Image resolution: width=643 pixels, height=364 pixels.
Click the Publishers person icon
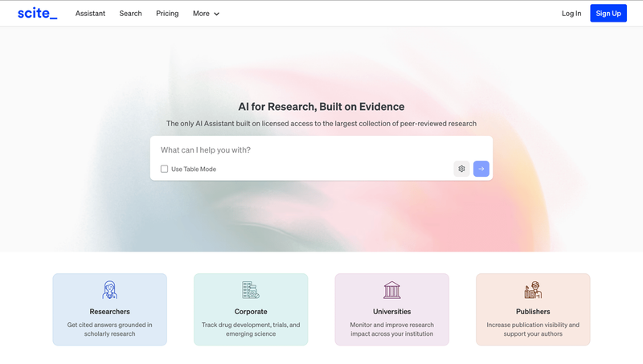[x=533, y=290]
